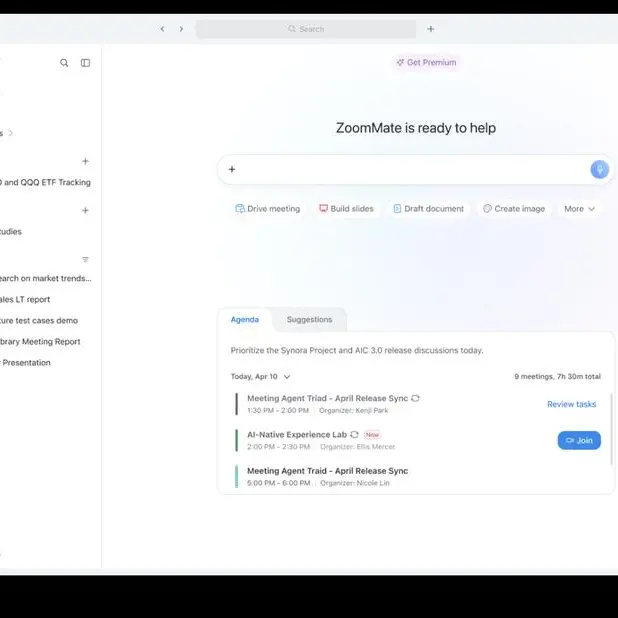Click 9 meetings, 7h 30m total summary
618x618 pixels.
click(x=557, y=376)
